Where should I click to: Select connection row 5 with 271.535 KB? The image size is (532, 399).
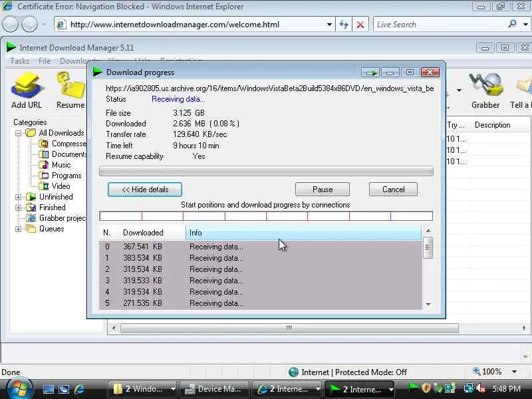pyautogui.click(x=261, y=303)
